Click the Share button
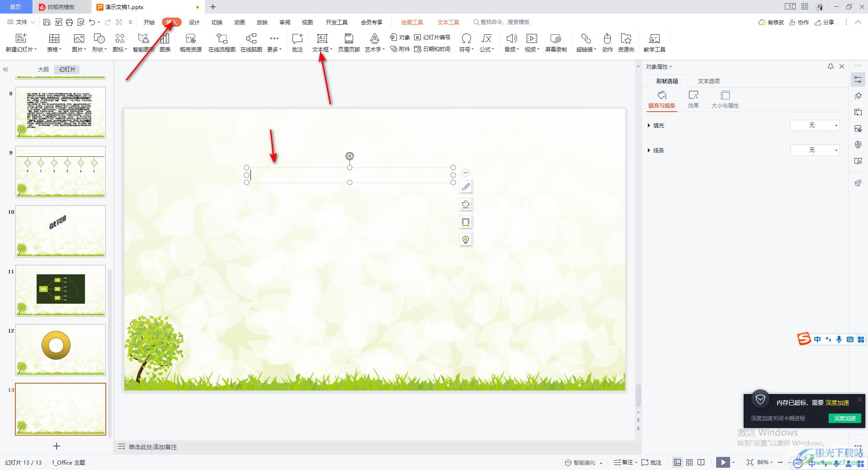 pyautogui.click(x=824, y=22)
